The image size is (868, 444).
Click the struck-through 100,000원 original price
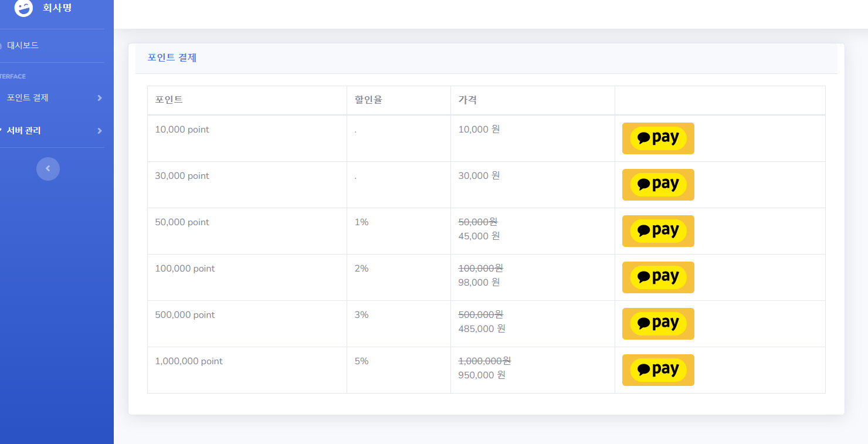pyautogui.click(x=480, y=269)
